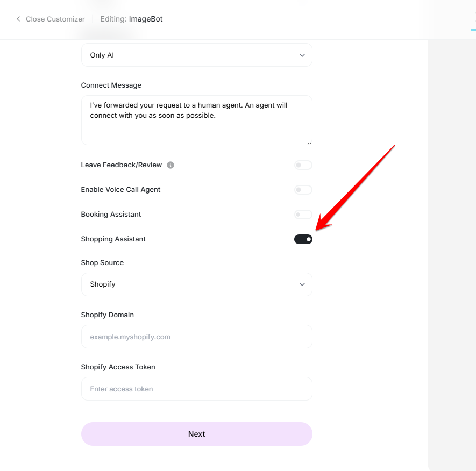Open the Only AI dropdown
Viewport: 476px width, 471px height.
pos(196,55)
